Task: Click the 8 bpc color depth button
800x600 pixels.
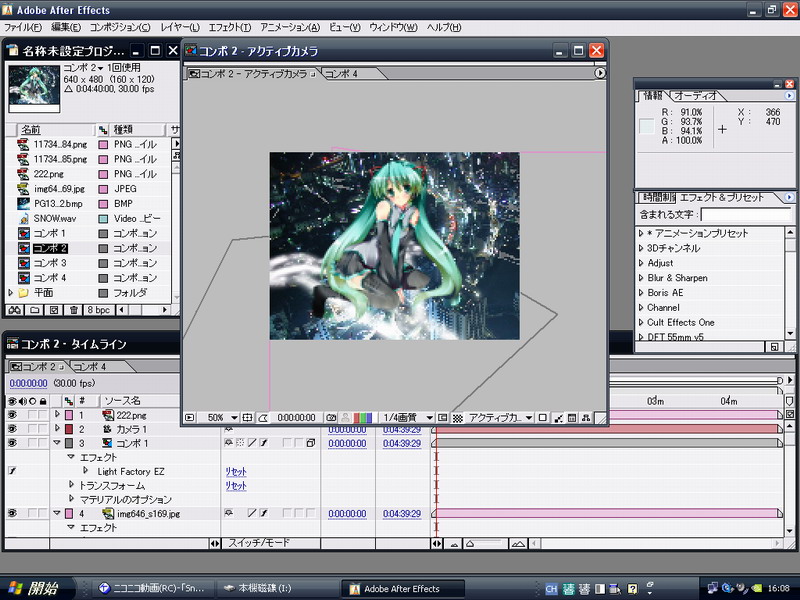Action: click(98, 310)
